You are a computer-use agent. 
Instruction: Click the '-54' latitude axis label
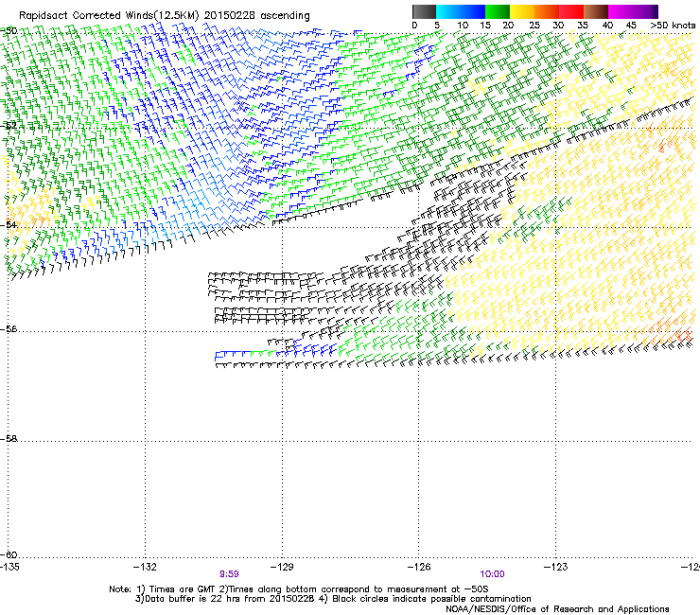[x=9, y=224]
